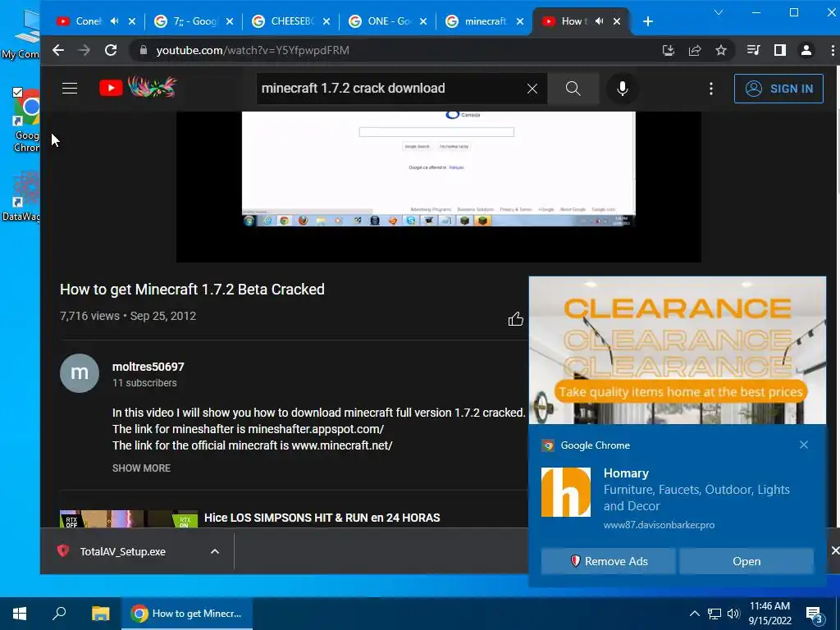Open taskbar clock and date
840x630 pixels.
(769, 614)
